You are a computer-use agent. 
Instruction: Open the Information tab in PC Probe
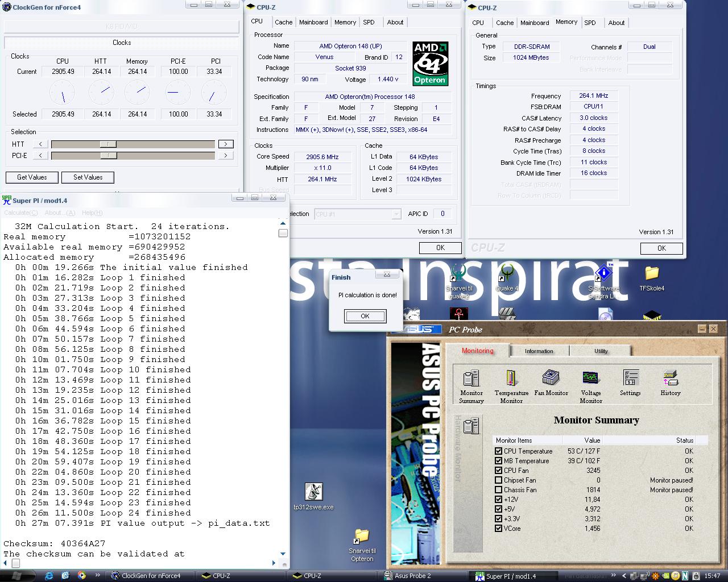pyautogui.click(x=539, y=351)
